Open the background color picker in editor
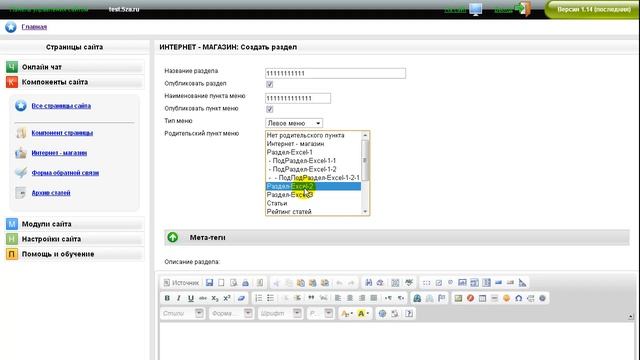The image size is (640, 360). coord(363,313)
